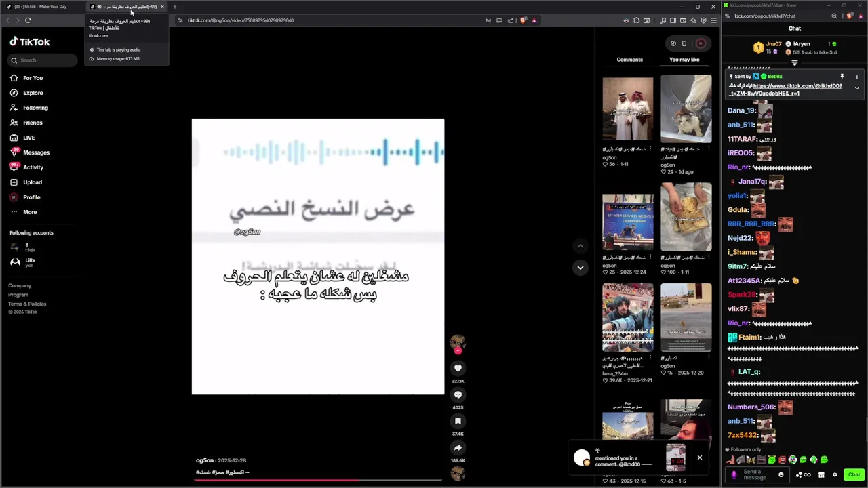Image resolution: width=868 pixels, height=488 pixels.
Task: Unpin message with pin icon in Kick
Action: [x=842, y=77]
